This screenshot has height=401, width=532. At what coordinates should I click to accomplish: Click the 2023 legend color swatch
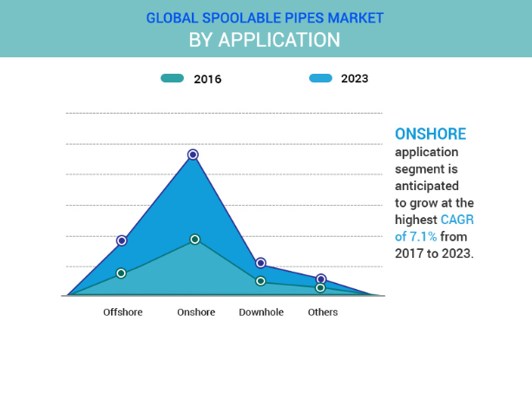[320, 79]
